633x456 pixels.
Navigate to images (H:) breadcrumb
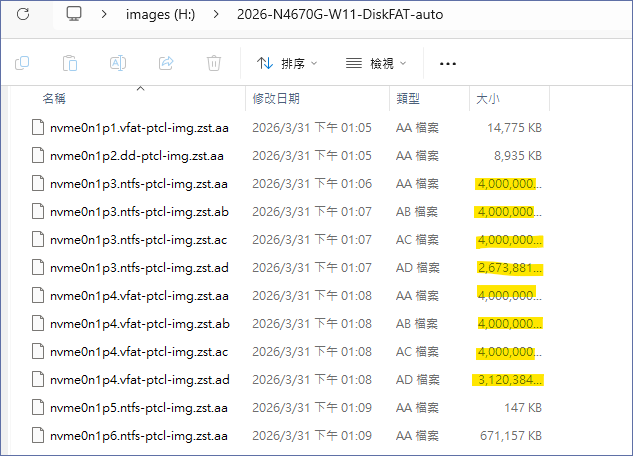pyautogui.click(x=159, y=15)
